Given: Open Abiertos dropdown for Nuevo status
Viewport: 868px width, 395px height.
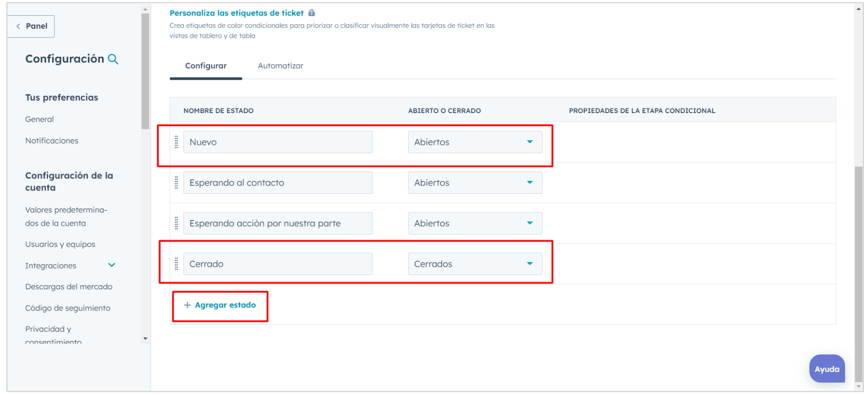Looking at the screenshot, I should click(x=474, y=142).
